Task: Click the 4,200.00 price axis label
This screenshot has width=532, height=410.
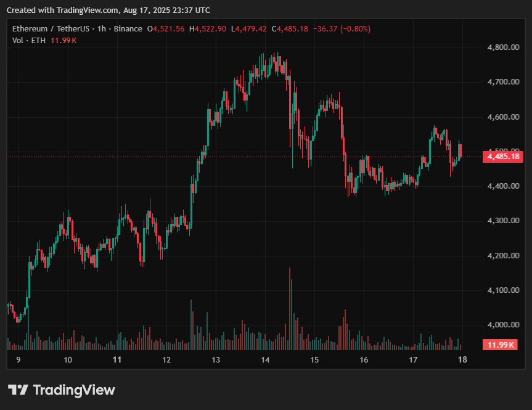Action: 503,256
